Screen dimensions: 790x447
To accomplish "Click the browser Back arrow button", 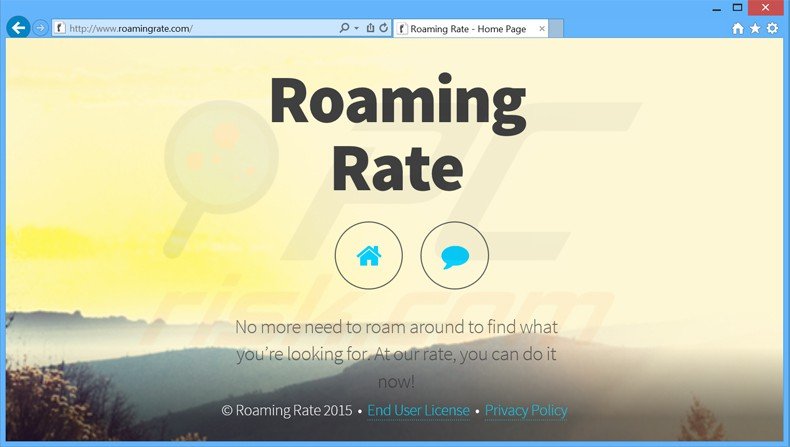I will pyautogui.click(x=17, y=28).
